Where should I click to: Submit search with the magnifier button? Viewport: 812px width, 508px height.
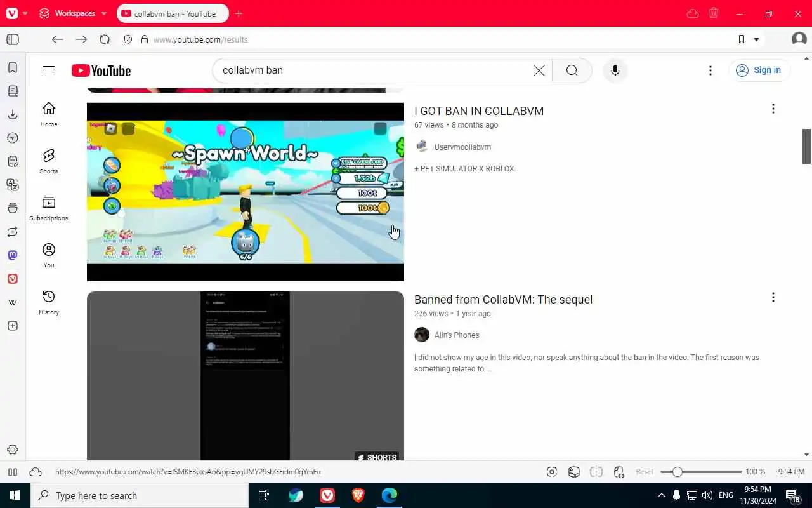click(572, 70)
